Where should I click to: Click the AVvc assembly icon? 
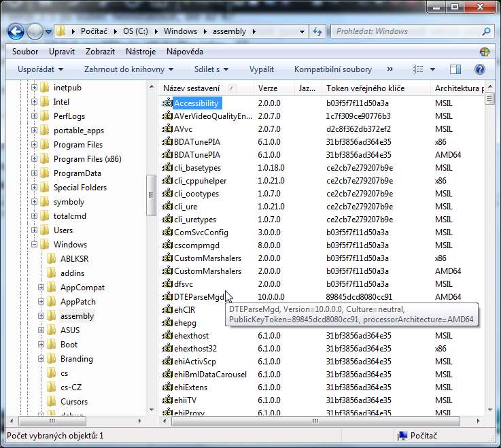[x=167, y=129]
